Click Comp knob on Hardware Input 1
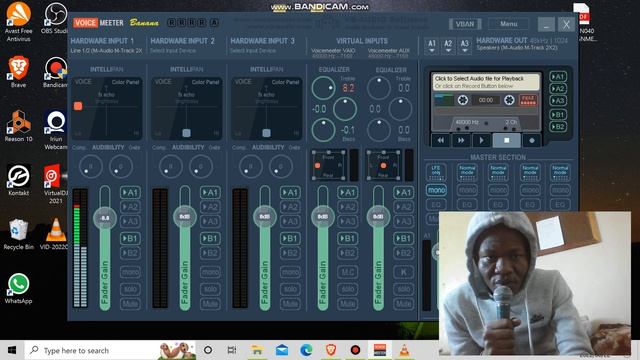The height and width of the screenshot is (360, 640). click(91, 167)
